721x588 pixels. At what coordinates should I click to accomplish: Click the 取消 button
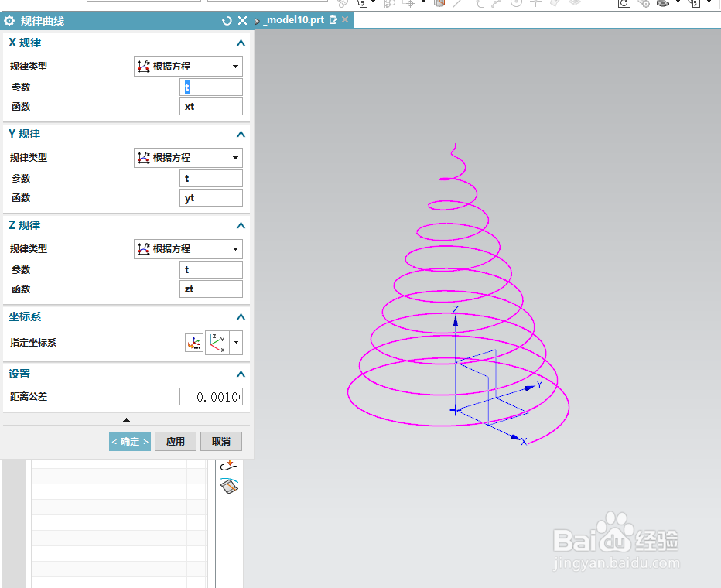(x=220, y=441)
